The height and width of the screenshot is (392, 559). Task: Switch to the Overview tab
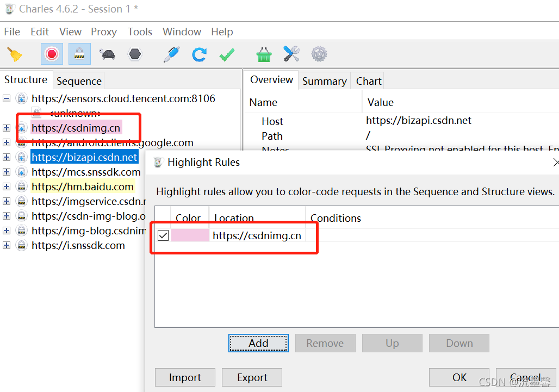(271, 79)
